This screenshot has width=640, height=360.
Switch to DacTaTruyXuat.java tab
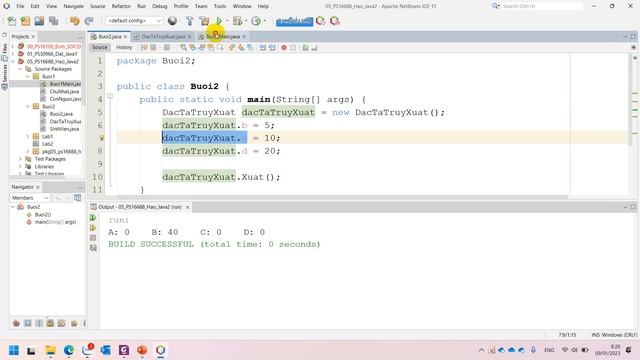(163, 36)
